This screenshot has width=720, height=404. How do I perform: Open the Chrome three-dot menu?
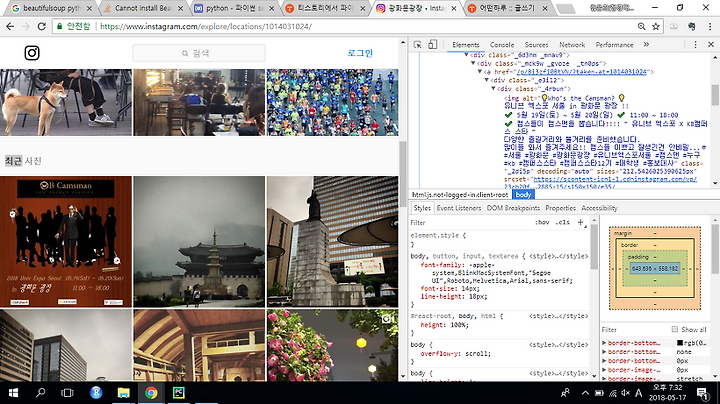[x=710, y=27]
